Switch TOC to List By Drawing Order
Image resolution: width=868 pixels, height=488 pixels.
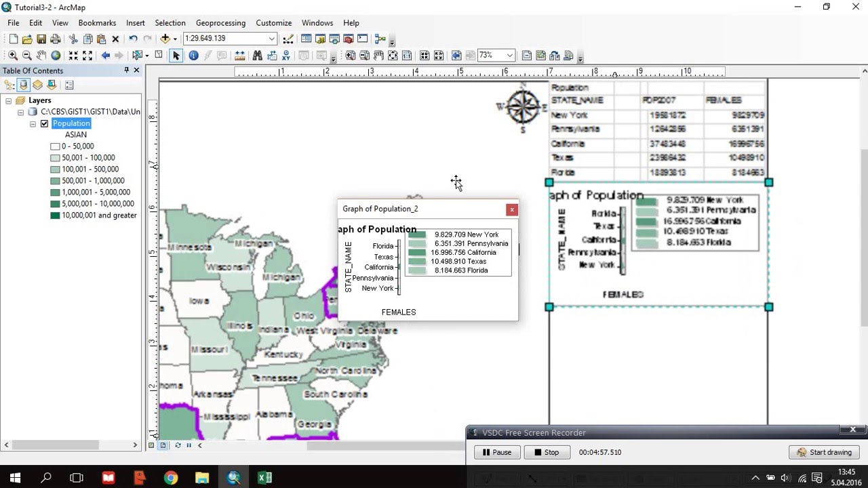[9, 85]
